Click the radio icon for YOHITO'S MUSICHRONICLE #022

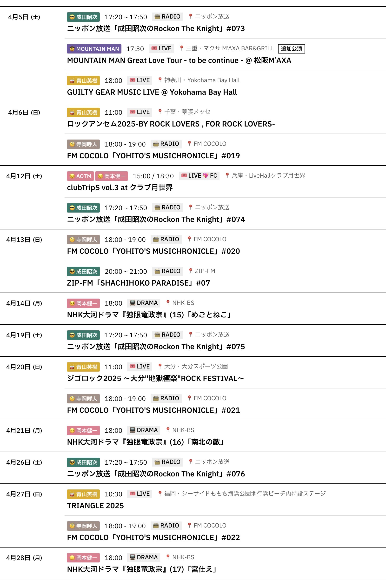pyautogui.click(x=156, y=526)
